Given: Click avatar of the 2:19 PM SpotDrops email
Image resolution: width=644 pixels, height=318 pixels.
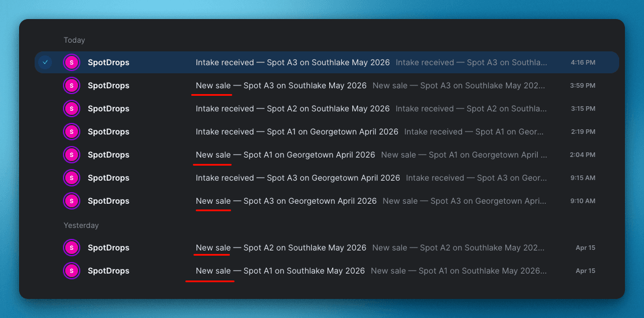Looking at the screenshot, I should coord(72,132).
